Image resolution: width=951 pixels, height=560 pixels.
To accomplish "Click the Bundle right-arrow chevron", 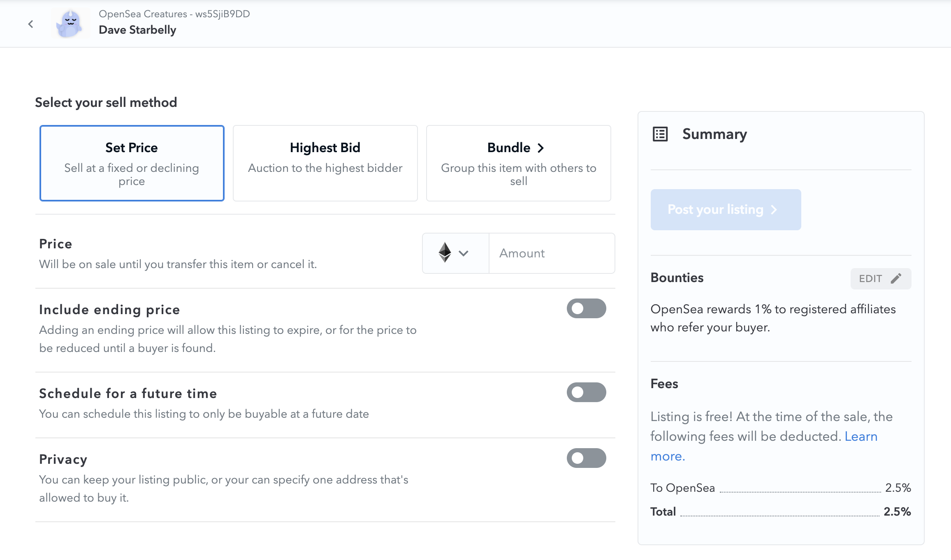I will [541, 148].
